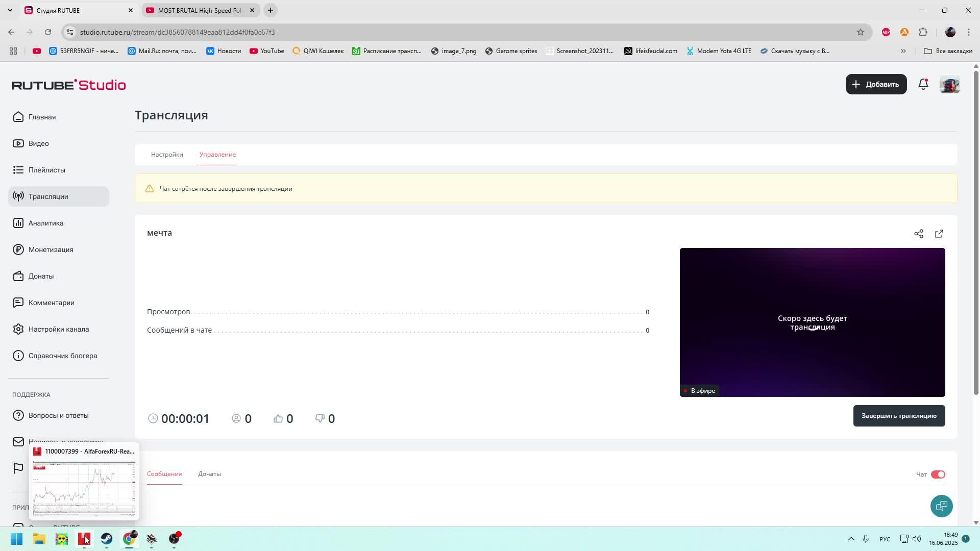Go to Монетизация section
This screenshot has height=551, width=980.
tap(51, 249)
